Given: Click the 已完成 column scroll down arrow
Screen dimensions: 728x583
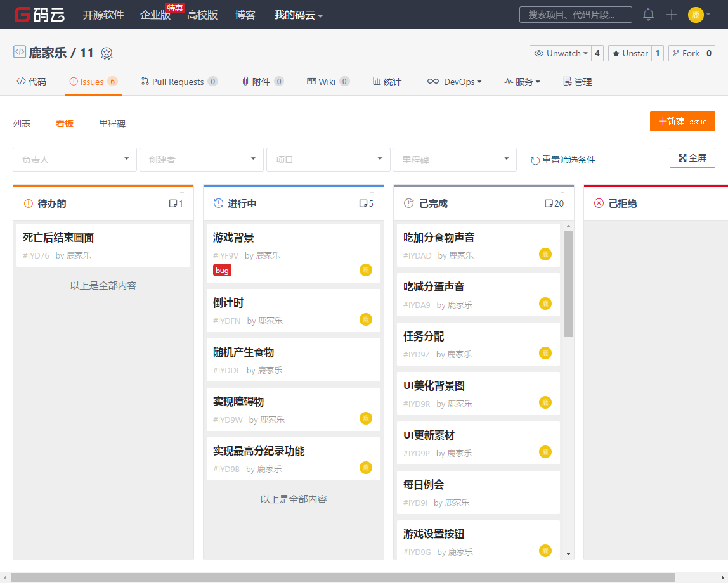Looking at the screenshot, I should 568,553.
